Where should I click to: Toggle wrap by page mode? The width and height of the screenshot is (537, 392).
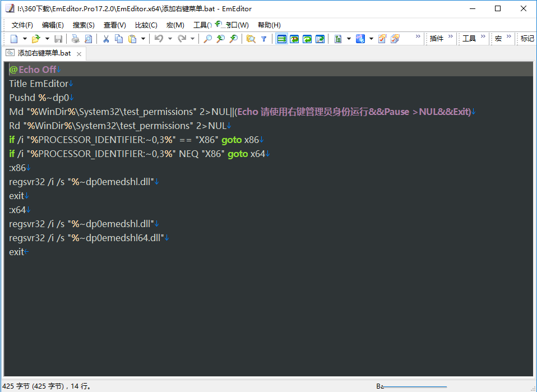(x=320, y=39)
